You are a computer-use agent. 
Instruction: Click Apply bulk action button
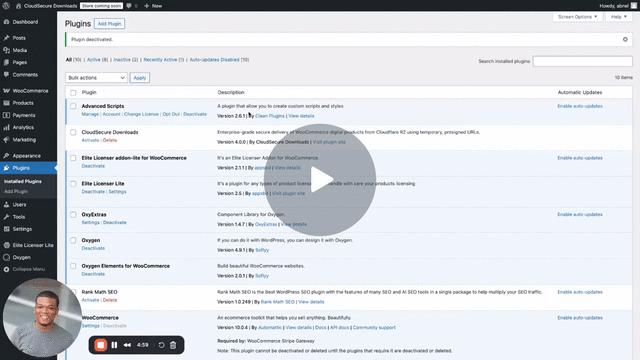[x=140, y=78]
